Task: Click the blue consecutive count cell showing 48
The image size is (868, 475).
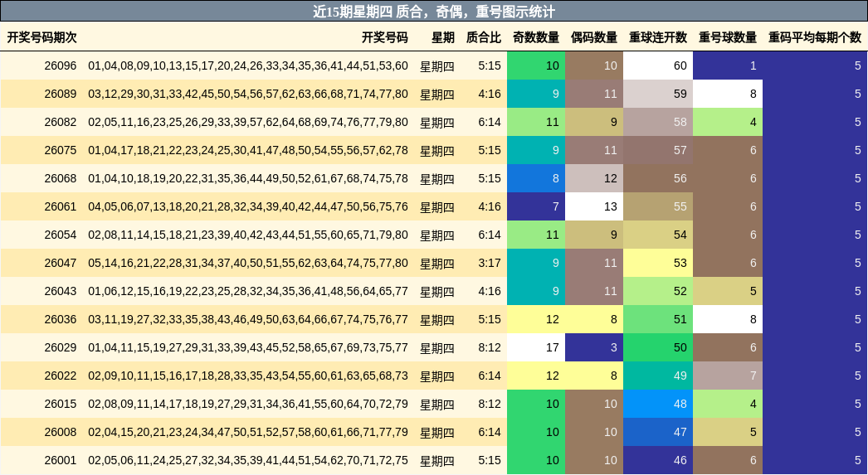Action: click(x=658, y=405)
